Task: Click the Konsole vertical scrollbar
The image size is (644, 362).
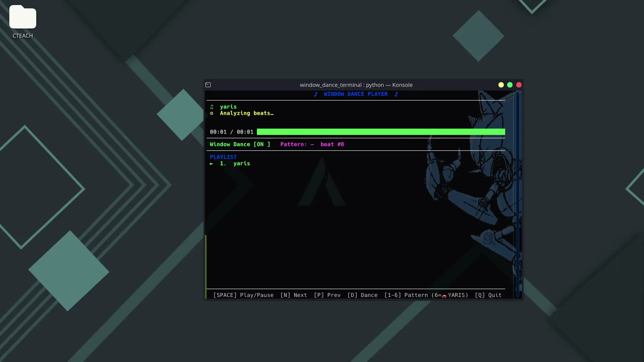Action: tap(518, 194)
